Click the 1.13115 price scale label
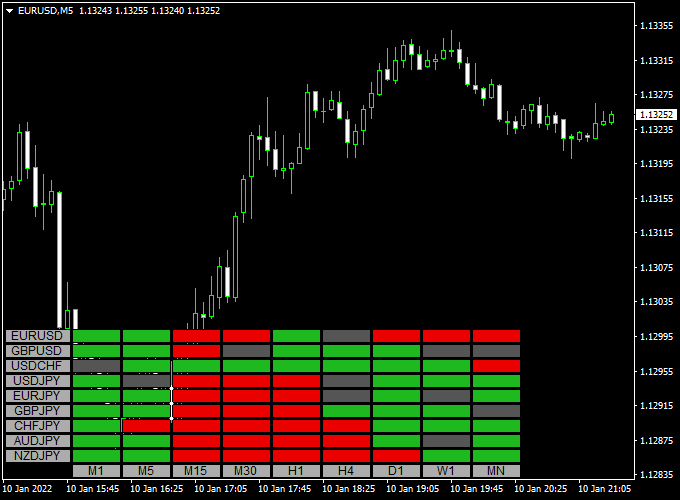This screenshot has width=680, height=500. click(657, 233)
